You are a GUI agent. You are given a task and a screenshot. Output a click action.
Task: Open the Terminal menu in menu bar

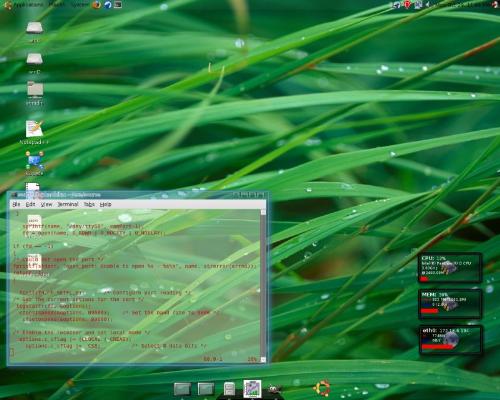point(68,204)
